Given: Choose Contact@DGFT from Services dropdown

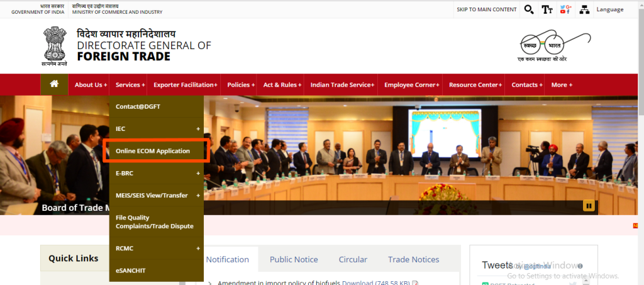Looking at the screenshot, I should click(157, 106).
